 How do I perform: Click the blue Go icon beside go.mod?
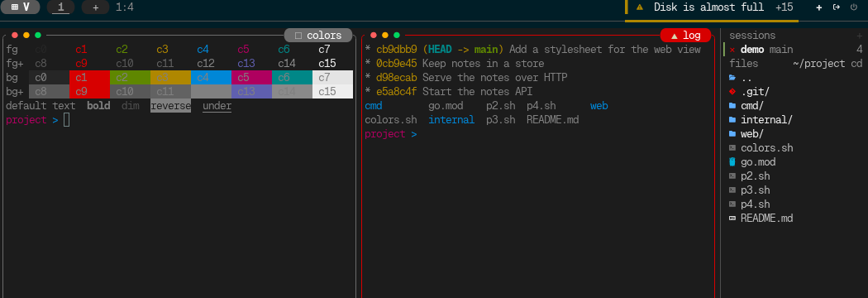[732, 162]
